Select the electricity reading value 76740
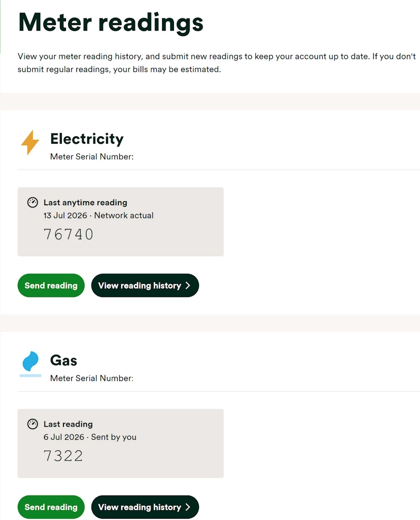This screenshot has height=520, width=420. pyautogui.click(x=68, y=234)
